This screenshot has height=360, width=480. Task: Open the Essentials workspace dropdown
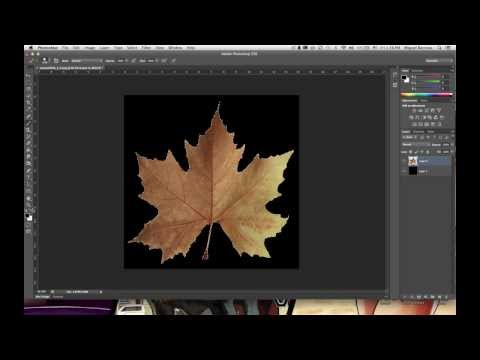tap(438, 61)
